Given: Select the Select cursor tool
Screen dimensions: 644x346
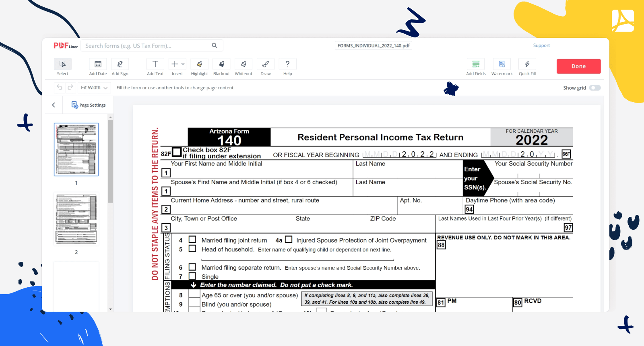Looking at the screenshot, I should (63, 64).
